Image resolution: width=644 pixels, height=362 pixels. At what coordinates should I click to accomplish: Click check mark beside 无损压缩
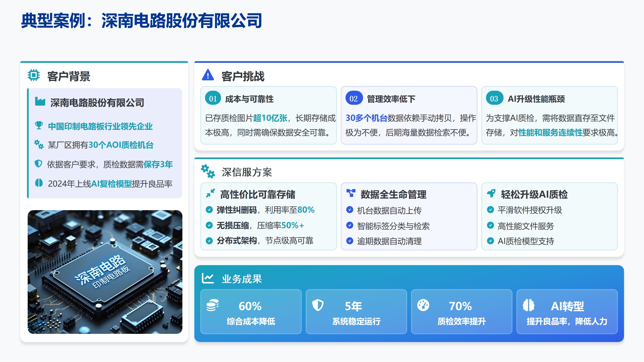(209, 225)
